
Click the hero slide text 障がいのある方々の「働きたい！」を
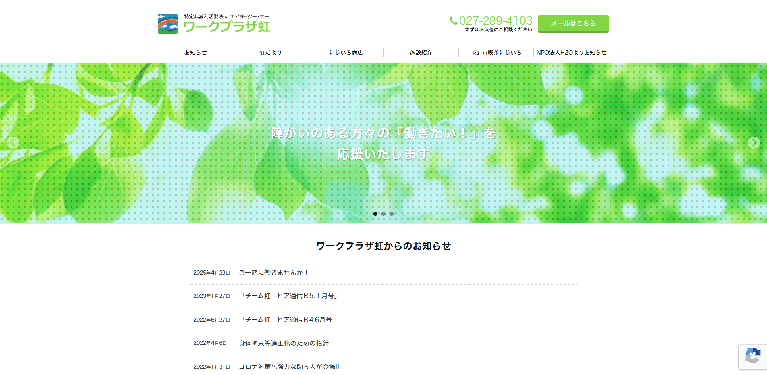[x=384, y=133]
